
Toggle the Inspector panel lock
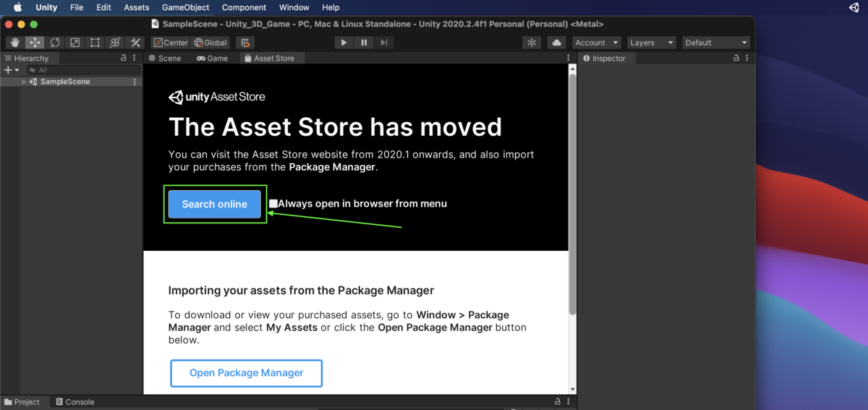coord(736,58)
